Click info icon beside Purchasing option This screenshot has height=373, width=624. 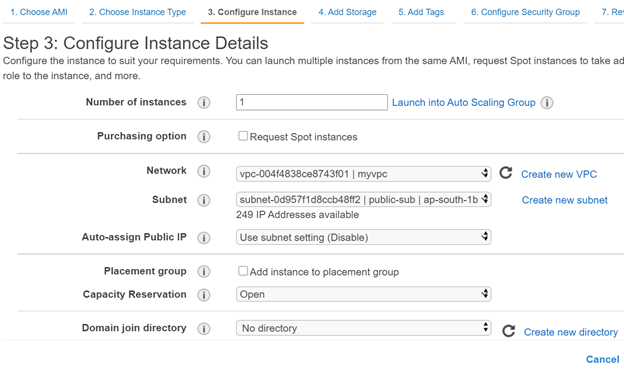204,137
